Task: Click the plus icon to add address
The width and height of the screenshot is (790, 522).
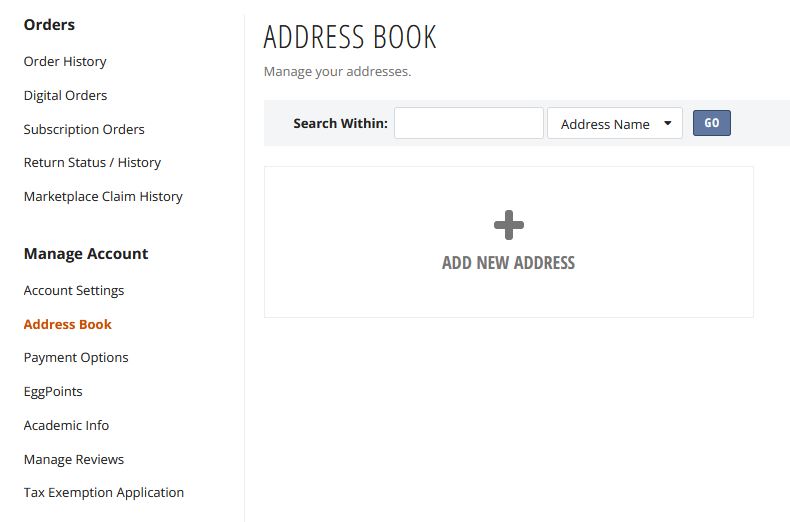Action: coord(508,225)
